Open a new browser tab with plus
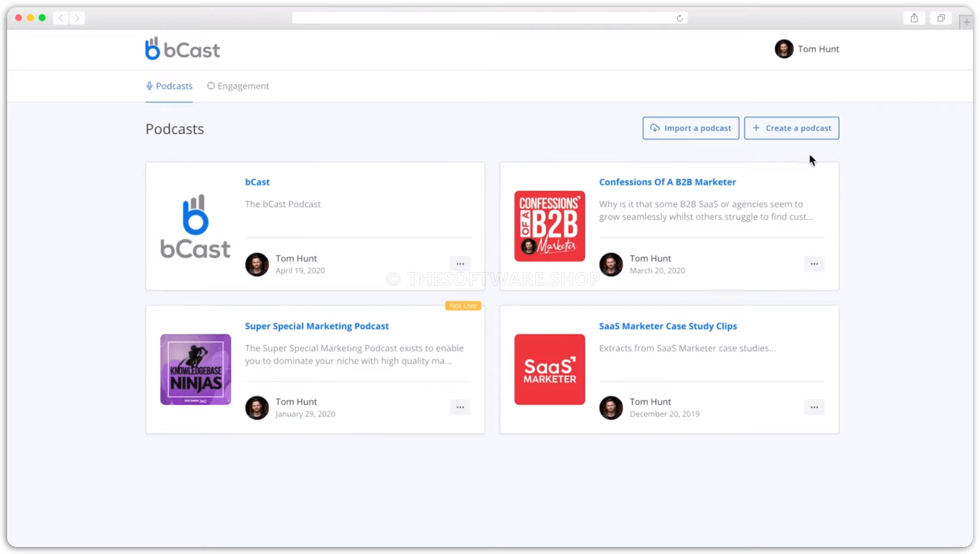980x554 pixels. pos(966,22)
